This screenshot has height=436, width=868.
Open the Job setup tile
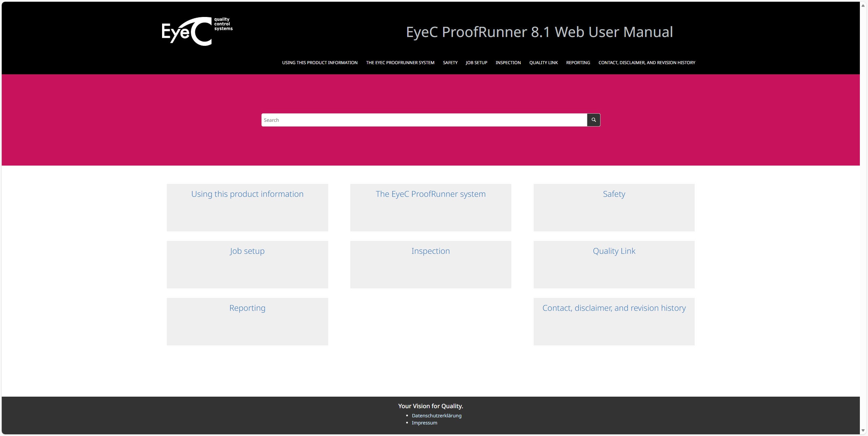(247, 251)
